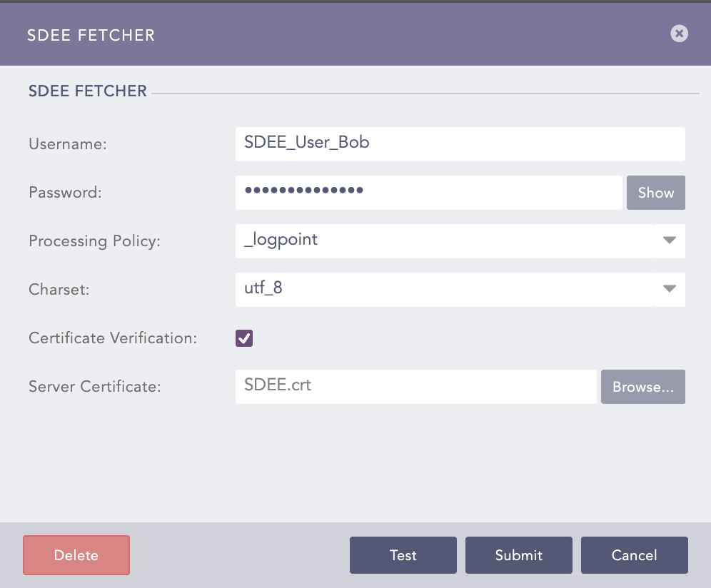Click the Charset dropdown chevron icon
This screenshot has height=588, width=711.
(x=669, y=290)
